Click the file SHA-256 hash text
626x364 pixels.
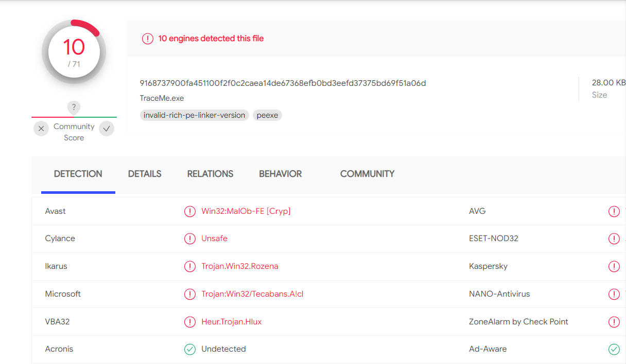[283, 83]
